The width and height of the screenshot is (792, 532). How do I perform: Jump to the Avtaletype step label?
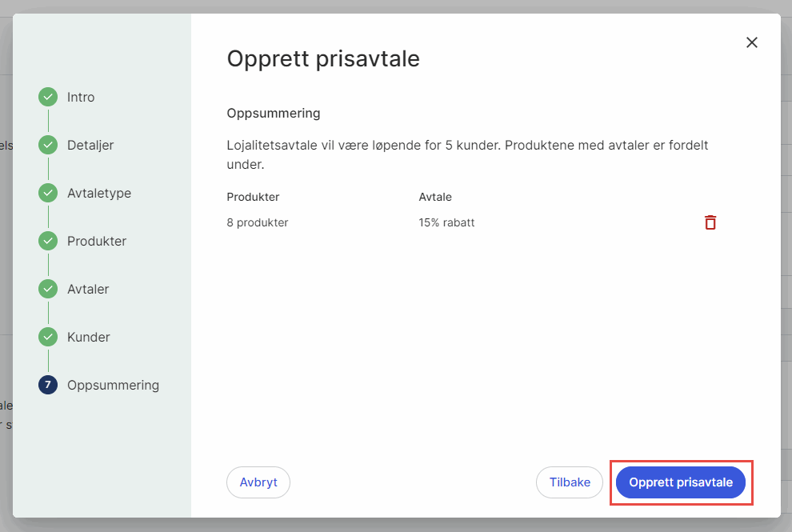[x=99, y=193]
